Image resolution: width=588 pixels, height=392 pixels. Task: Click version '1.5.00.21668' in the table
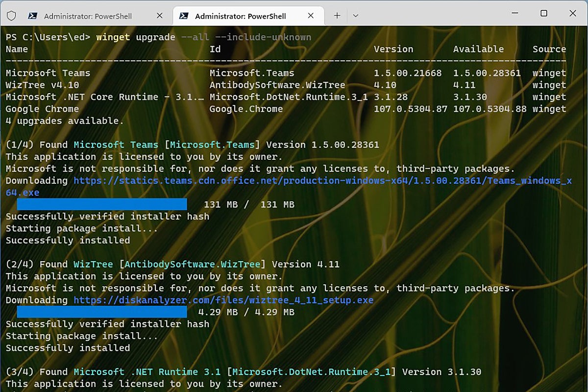pyautogui.click(x=408, y=73)
